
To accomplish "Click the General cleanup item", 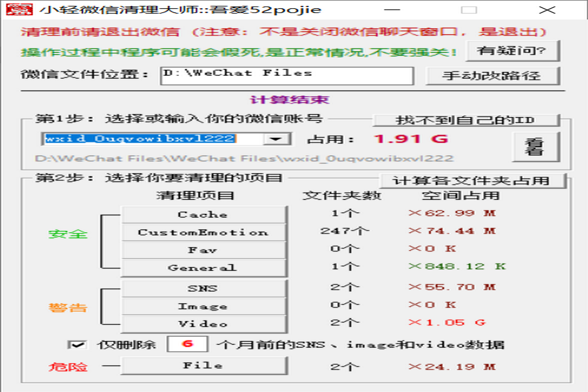I will pyautogui.click(x=204, y=267).
